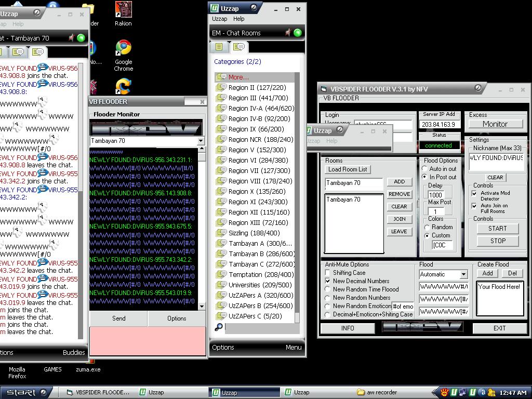Click the Sizzling room icon
The image size is (532, 399).
point(221,233)
